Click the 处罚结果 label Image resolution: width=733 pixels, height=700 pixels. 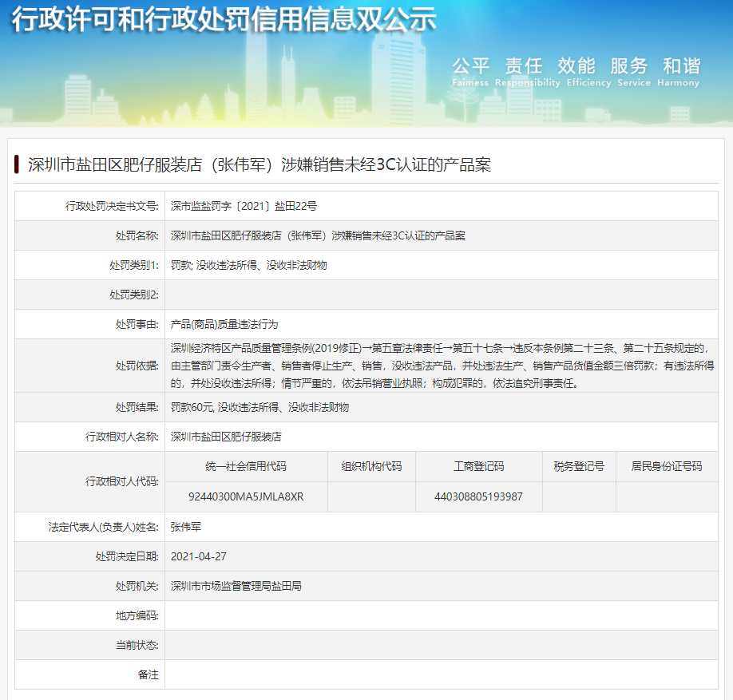[137, 407]
